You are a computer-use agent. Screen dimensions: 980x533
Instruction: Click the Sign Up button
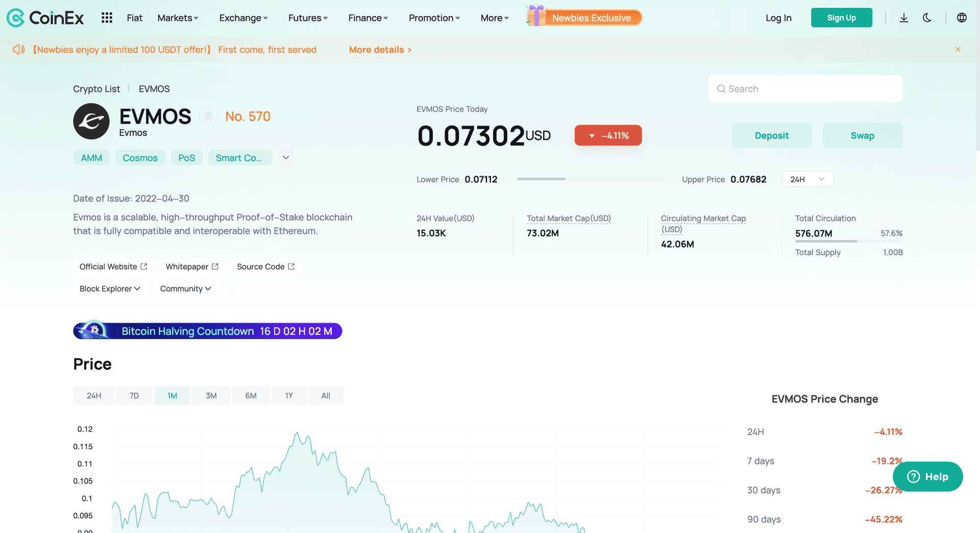[842, 18]
